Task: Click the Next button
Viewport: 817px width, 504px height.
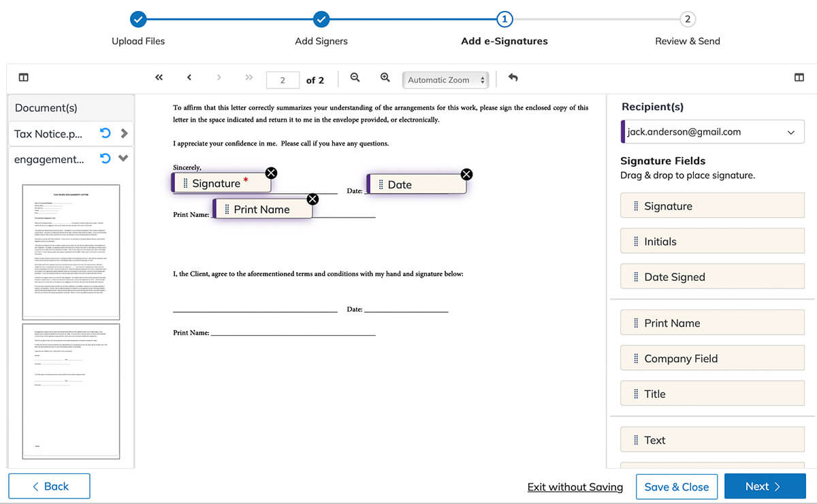Action: coord(765,486)
